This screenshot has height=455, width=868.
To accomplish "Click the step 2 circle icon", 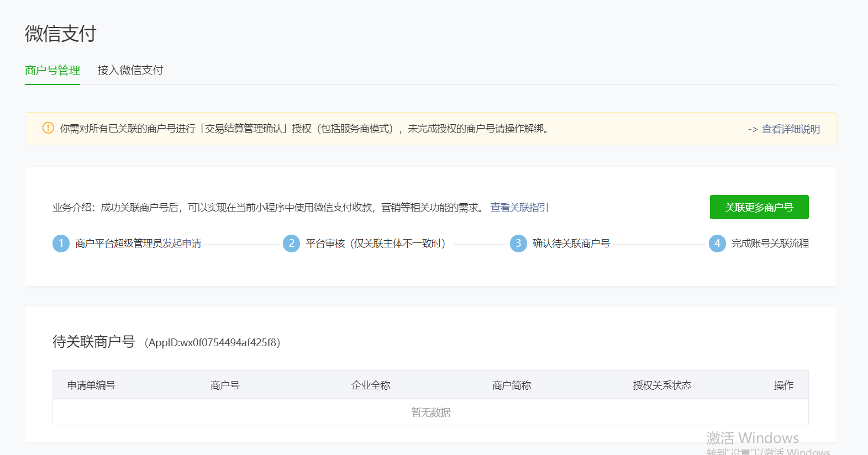I will pyautogui.click(x=292, y=244).
